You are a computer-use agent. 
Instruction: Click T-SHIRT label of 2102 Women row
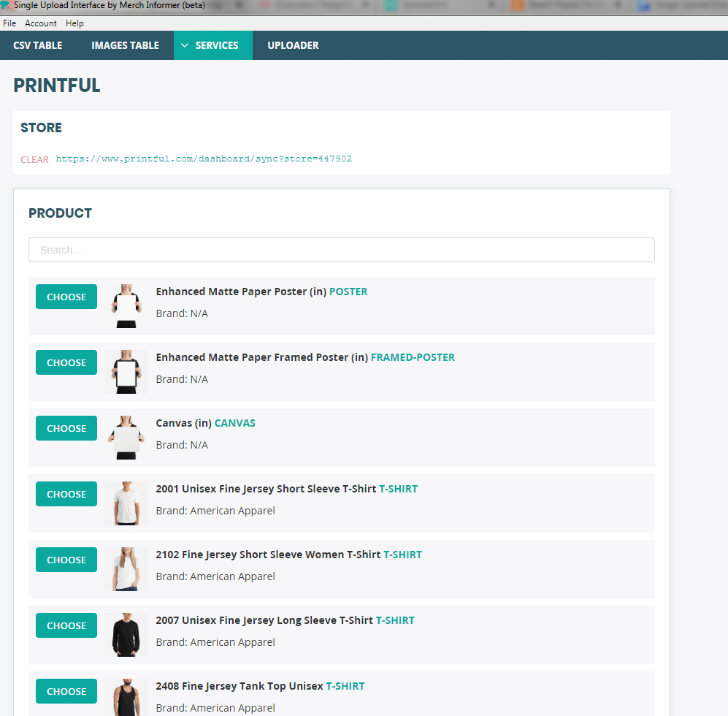coord(402,555)
